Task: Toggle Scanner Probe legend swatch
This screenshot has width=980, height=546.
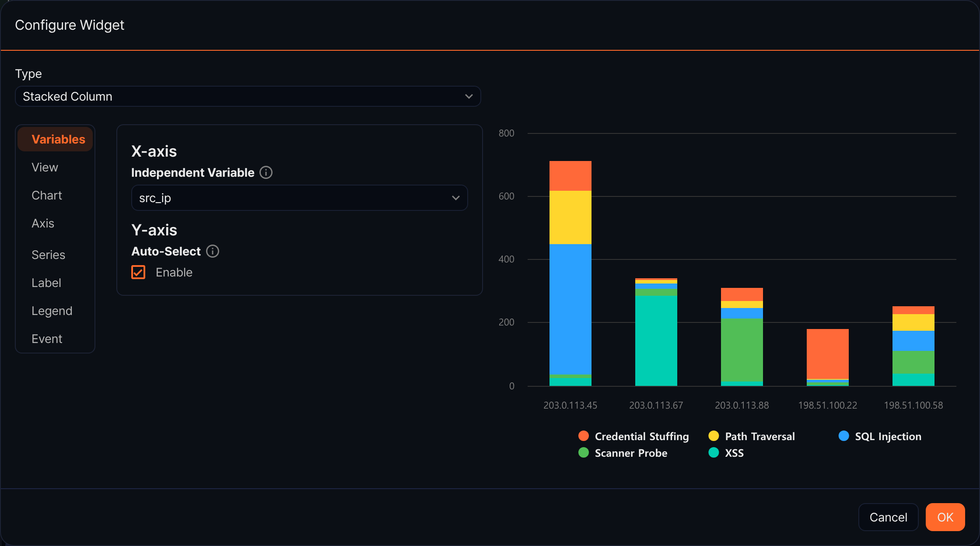Action: tap(584, 452)
